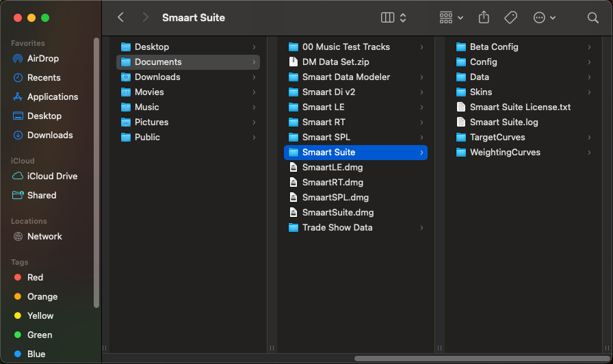Screen dimensions: 613x364
Task: Open the Smaart SPL folder
Action: click(x=356, y=138)
